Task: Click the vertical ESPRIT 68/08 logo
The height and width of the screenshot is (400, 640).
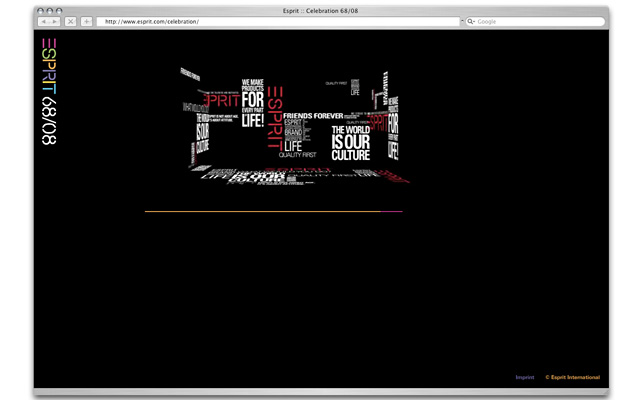Action: tap(49, 91)
